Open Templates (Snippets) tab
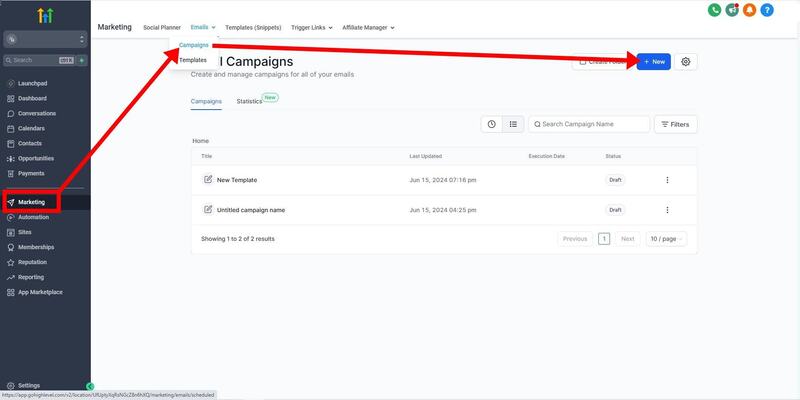 pyautogui.click(x=253, y=28)
